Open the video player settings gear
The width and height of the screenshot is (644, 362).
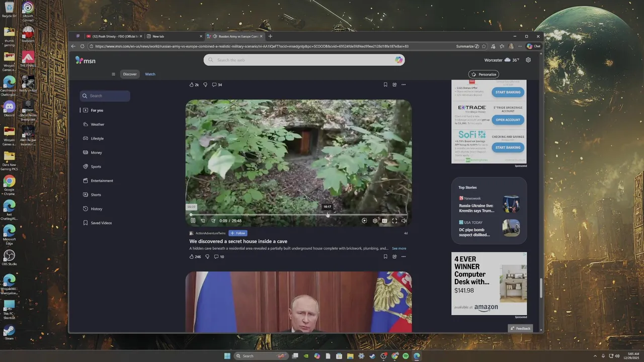(375, 221)
